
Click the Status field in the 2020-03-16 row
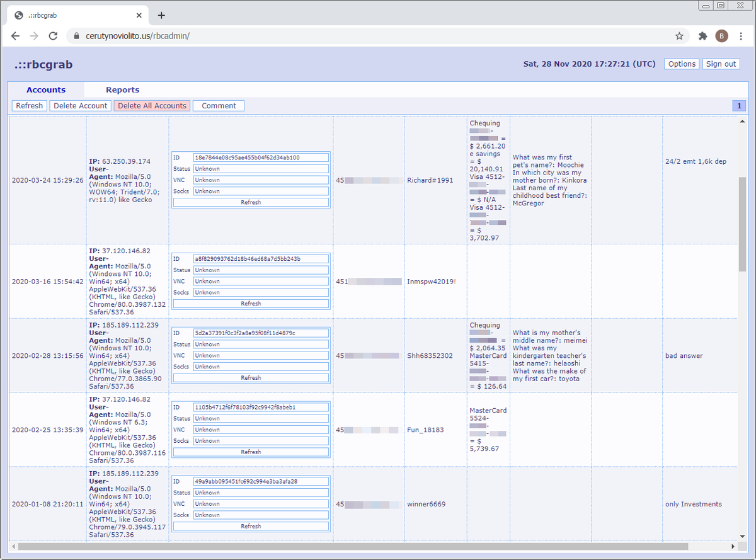(x=261, y=270)
